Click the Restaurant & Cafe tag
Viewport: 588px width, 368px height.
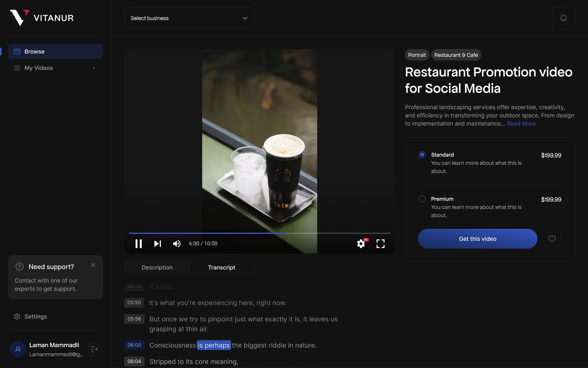coord(456,55)
